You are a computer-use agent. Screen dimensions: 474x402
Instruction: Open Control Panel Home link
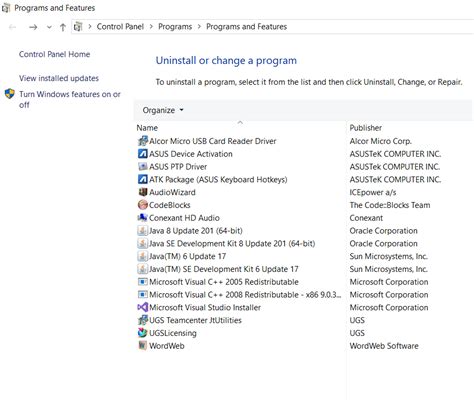pos(54,54)
